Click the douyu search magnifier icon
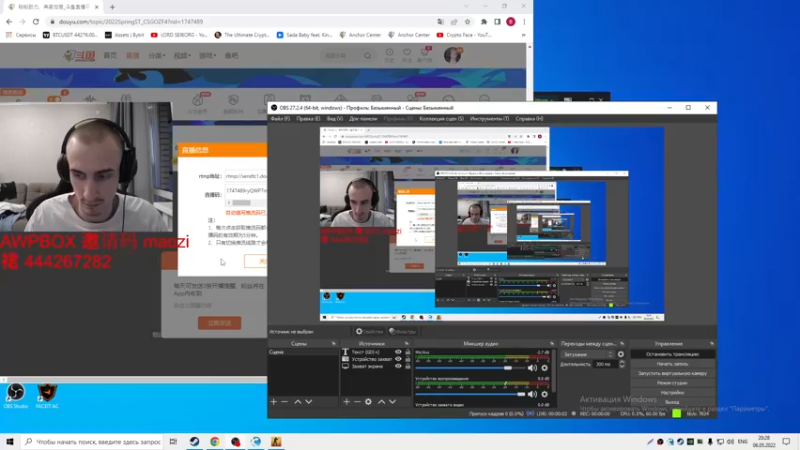Image resolution: width=800 pixels, height=450 pixels. click(367, 56)
